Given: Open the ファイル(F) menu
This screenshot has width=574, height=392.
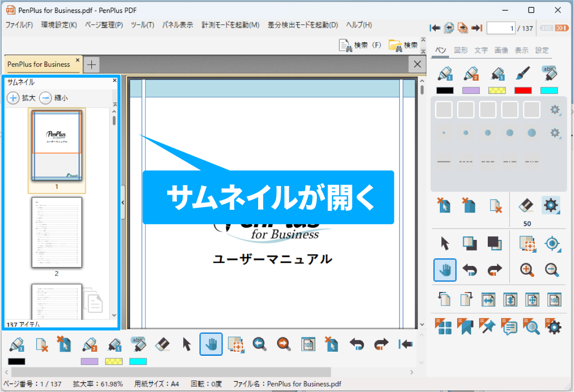Looking at the screenshot, I should tap(19, 25).
